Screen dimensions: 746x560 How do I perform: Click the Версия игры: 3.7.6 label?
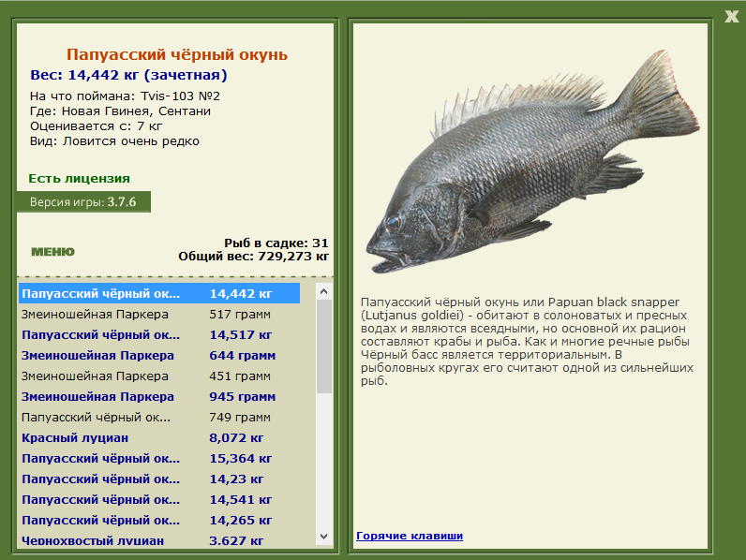click(83, 202)
